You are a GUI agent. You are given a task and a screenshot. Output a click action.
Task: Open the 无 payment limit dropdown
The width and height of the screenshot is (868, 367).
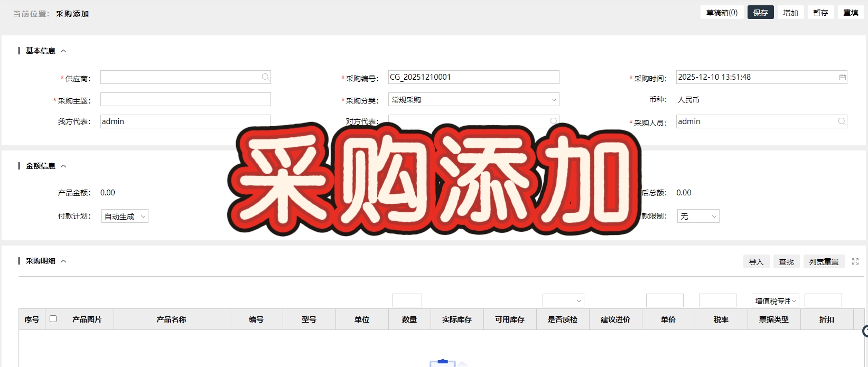pos(698,216)
